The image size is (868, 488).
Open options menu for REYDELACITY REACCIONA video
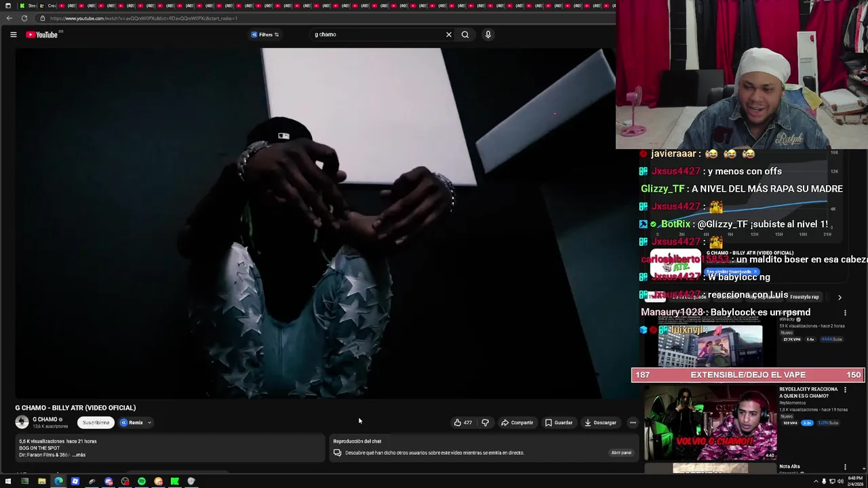click(x=845, y=390)
